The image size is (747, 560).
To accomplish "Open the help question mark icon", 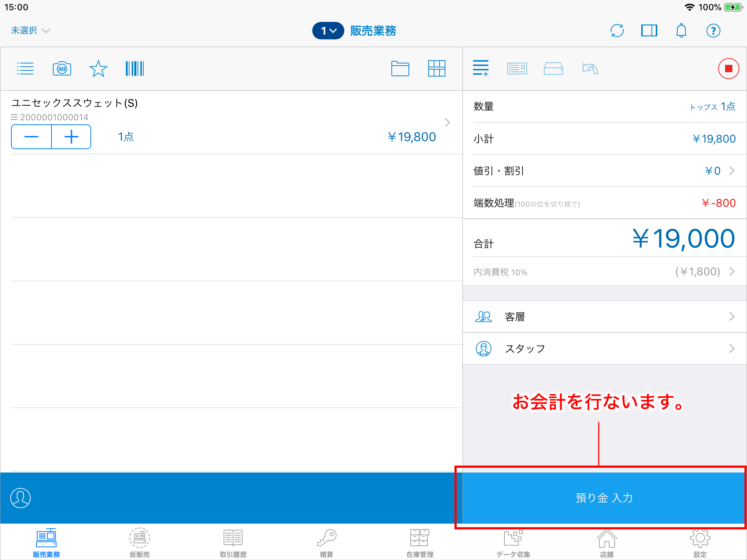I will [x=713, y=31].
